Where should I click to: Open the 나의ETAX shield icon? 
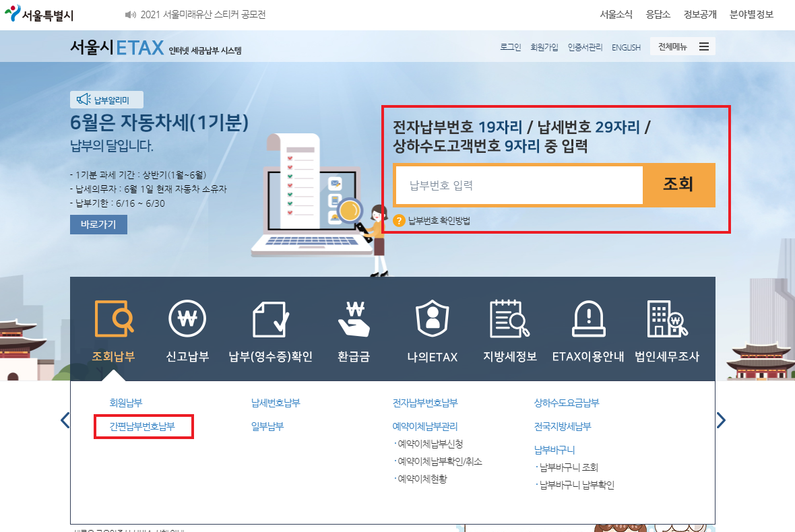coord(433,318)
